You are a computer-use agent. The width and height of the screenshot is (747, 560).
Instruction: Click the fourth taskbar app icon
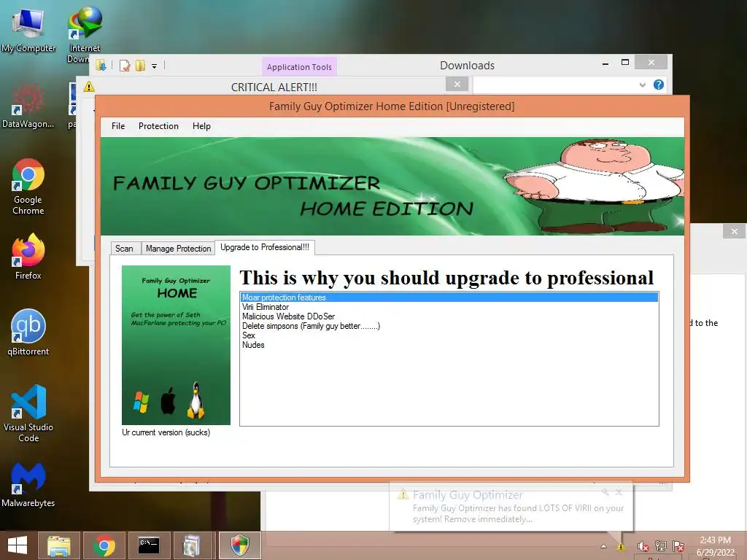193,545
